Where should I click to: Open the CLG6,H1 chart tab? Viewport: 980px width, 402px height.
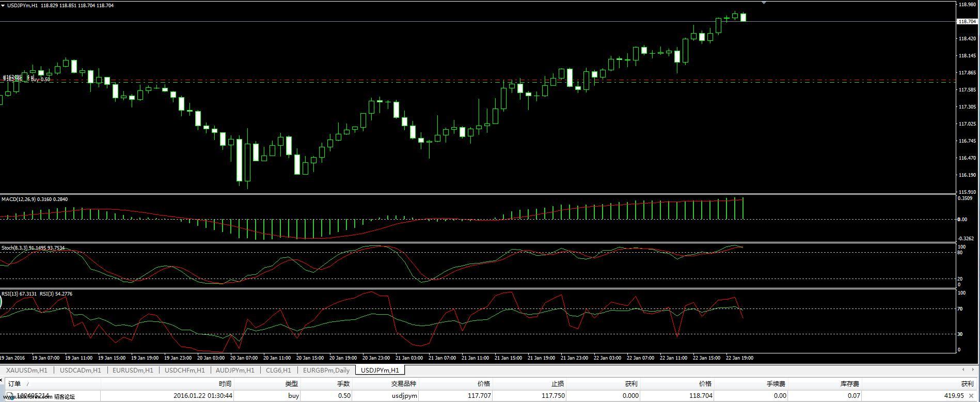(278, 370)
